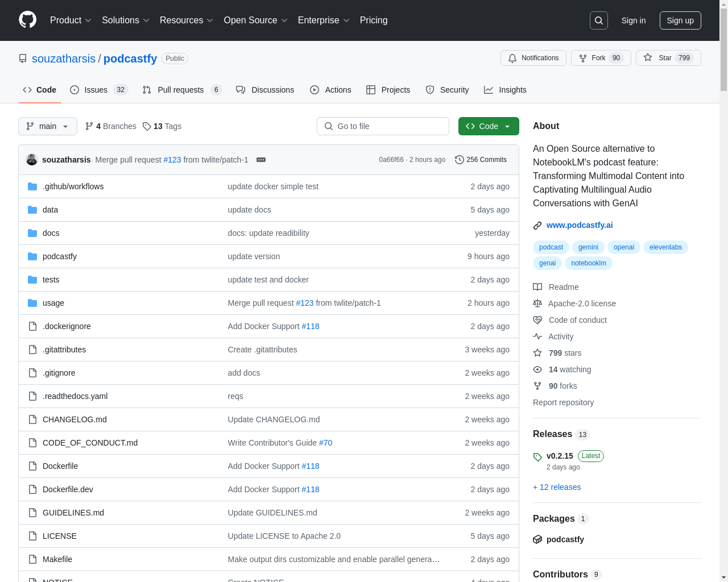728x582 pixels.
Task: Click file icon for .gitattributes
Action: coord(32,350)
